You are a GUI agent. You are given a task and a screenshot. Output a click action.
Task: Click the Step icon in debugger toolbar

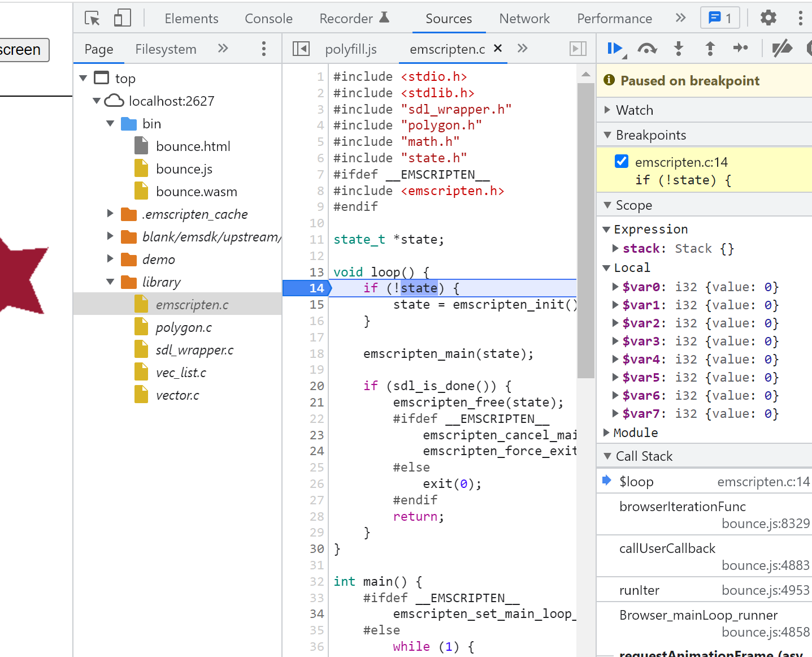point(740,49)
